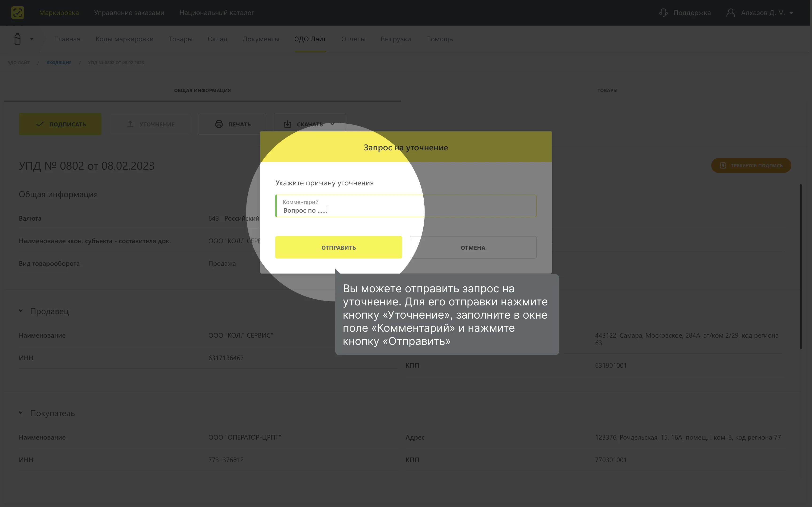Click the checkmark icon on ПОДПИСАТЬ
The width and height of the screenshot is (812, 507).
pyautogui.click(x=39, y=124)
